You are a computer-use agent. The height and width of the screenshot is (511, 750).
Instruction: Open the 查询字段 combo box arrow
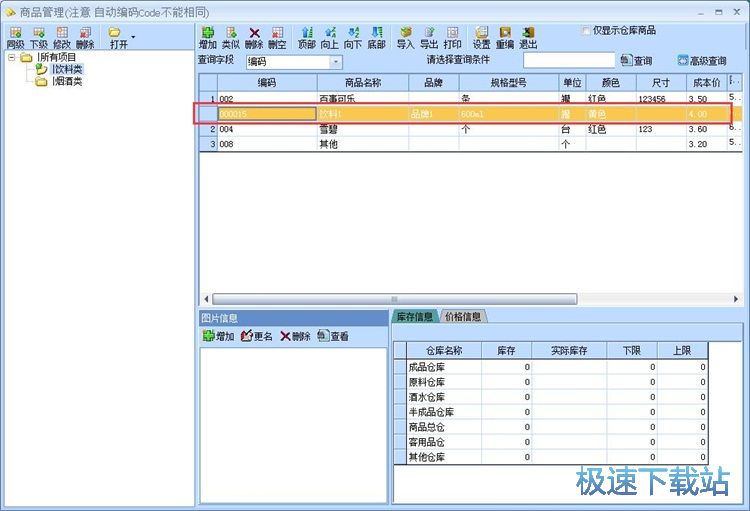336,62
